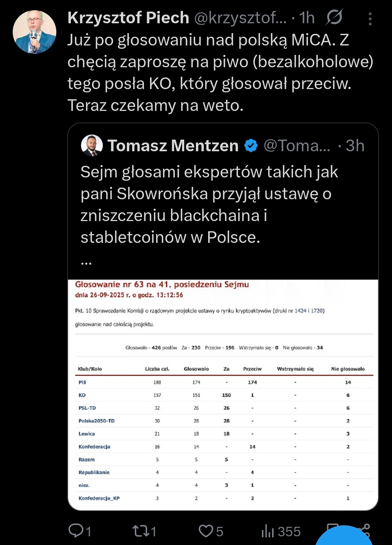Open the three-dot more options menu

click(370, 19)
